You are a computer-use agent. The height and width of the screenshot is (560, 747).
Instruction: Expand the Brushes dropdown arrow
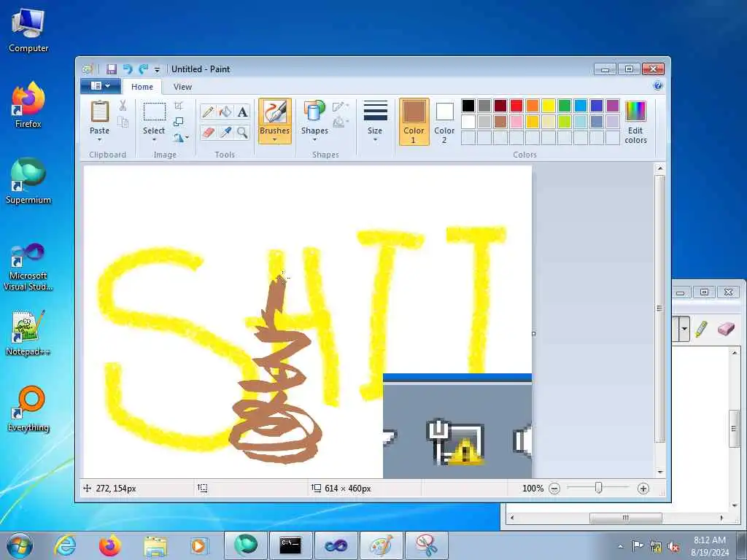(275, 140)
